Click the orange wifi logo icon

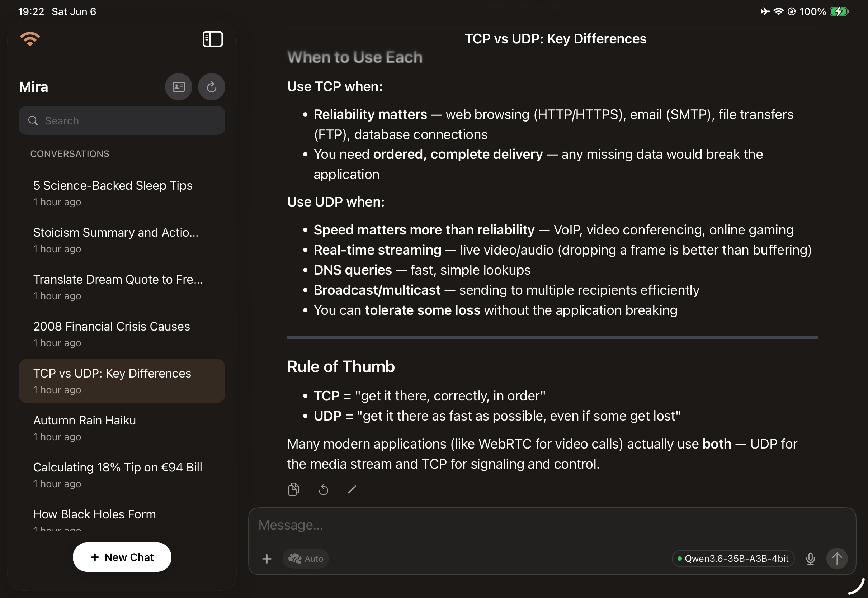click(30, 39)
